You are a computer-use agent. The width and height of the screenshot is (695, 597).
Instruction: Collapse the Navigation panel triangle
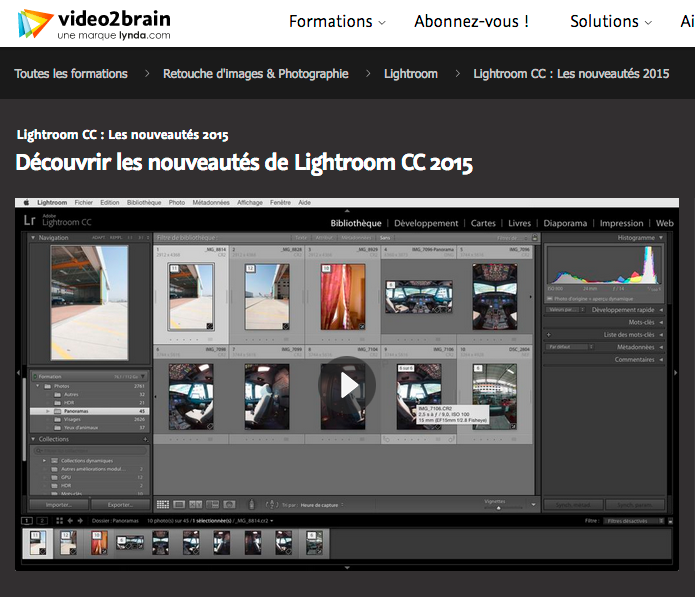click(x=33, y=238)
